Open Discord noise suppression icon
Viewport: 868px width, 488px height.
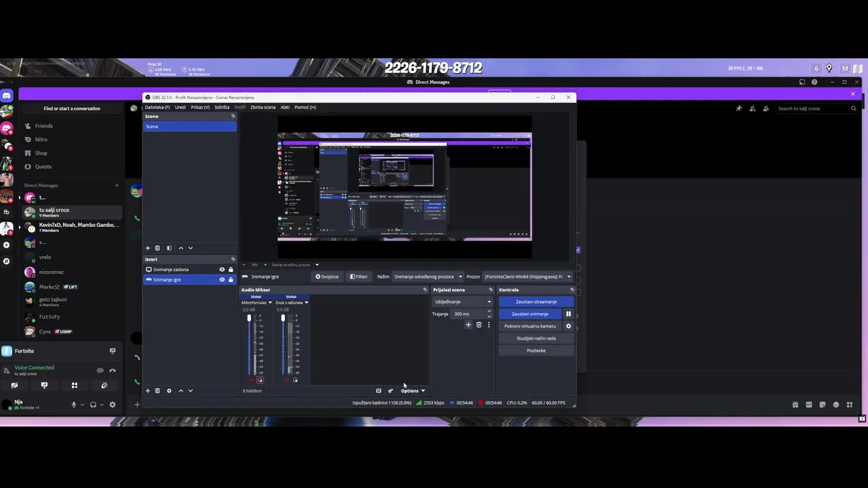(100, 370)
